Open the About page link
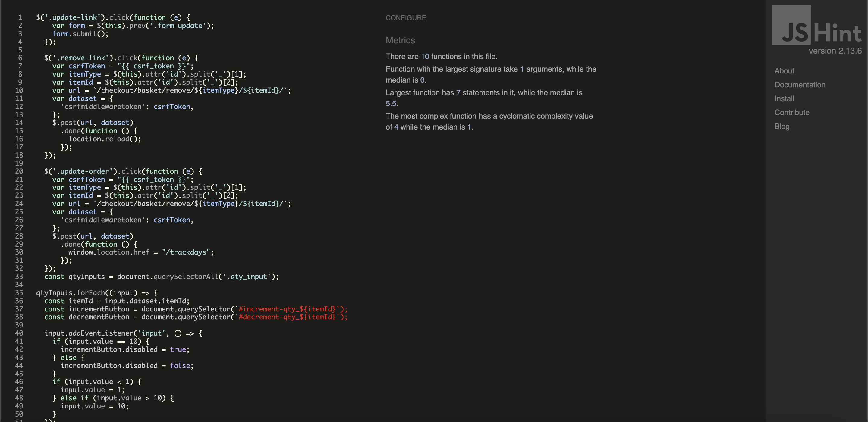 pyautogui.click(x=784, y=71)
